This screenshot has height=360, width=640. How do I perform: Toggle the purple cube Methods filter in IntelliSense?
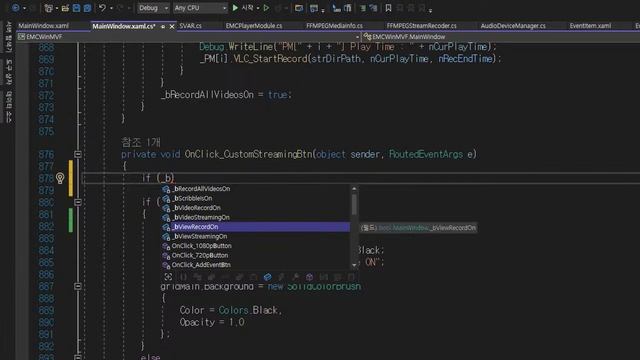[309, 277]
